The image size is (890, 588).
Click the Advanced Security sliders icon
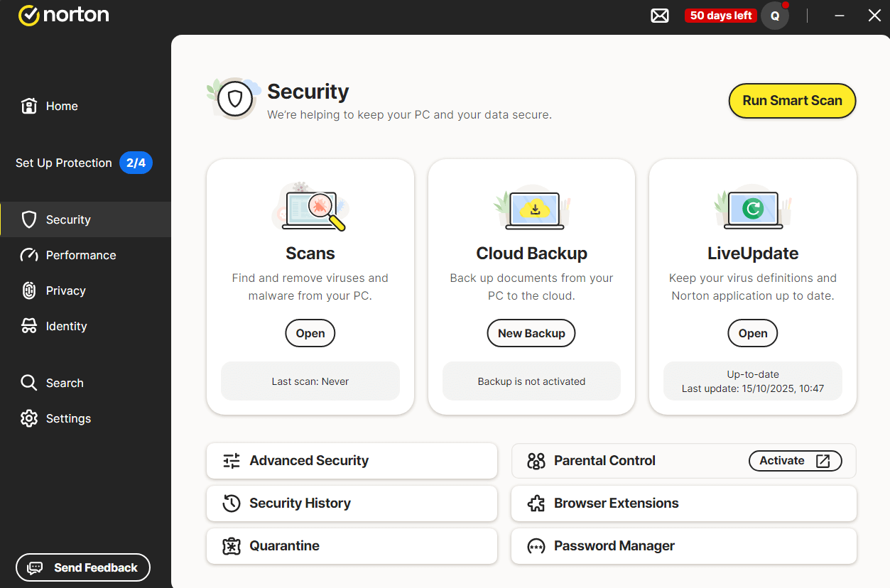click(x=231, y=461)
